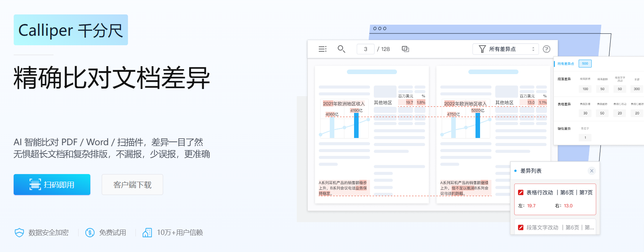The height and width of the screenshot is (252, 644).
Task: Click the shield icon for 数据安全加密
Action: 19,233
